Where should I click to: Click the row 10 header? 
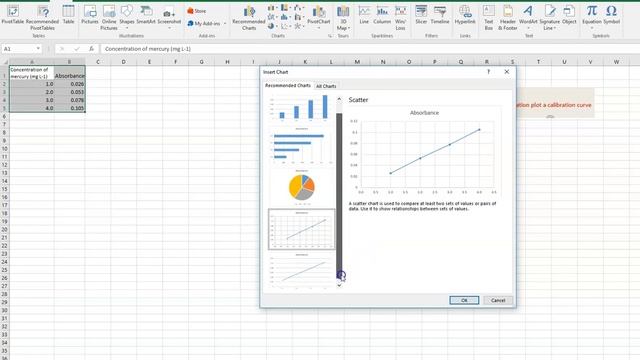click(x=4, y=149)
